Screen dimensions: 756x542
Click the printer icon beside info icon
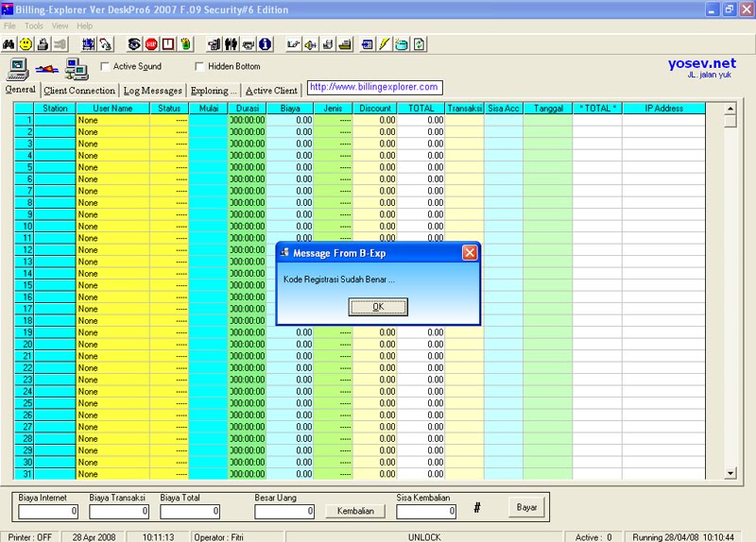coord(249,44)
